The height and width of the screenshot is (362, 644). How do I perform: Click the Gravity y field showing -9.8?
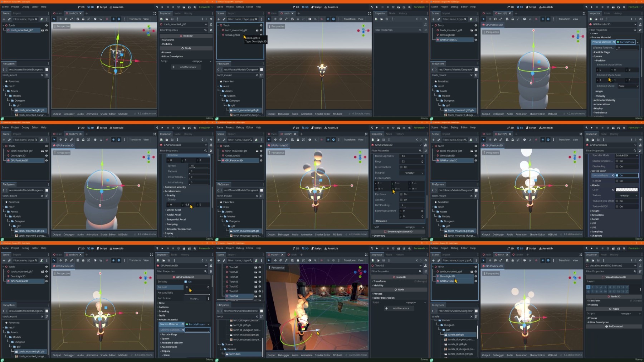pos(189,205)
